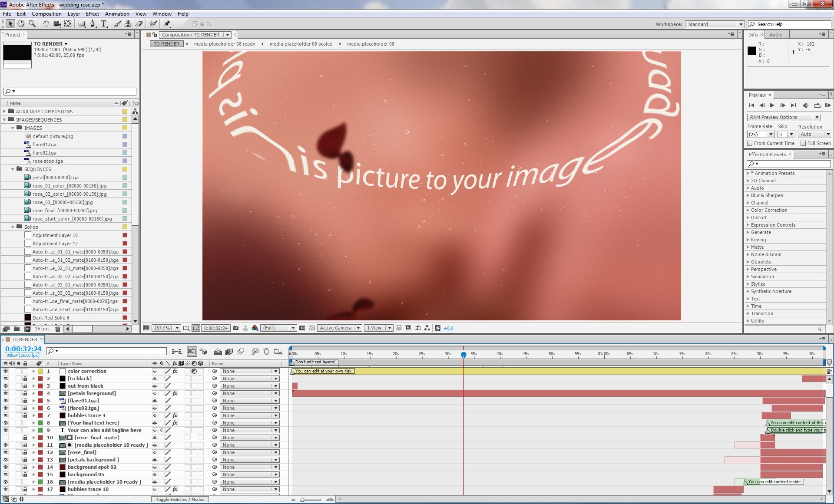Enable the Full Screen checkbox
The height and width of the screenshot is (504, 834).
tap(803, 143)
